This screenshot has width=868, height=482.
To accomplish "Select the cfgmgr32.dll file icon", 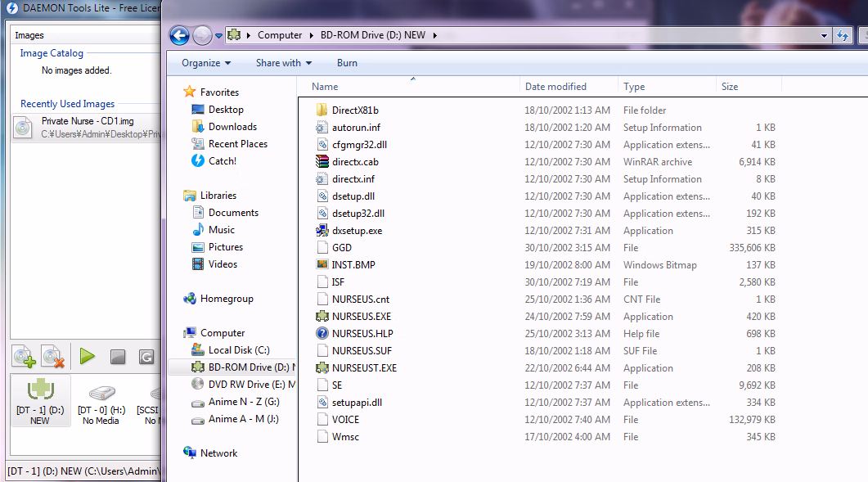I will click(x=322, y=144).
